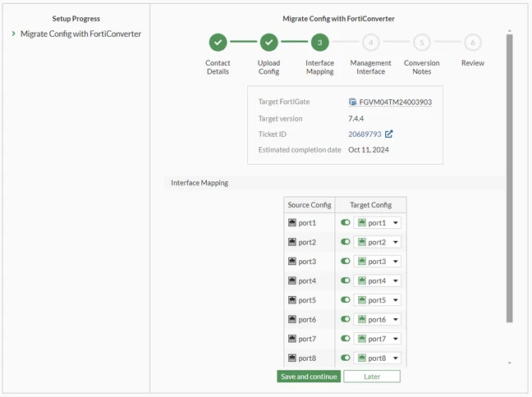The width and height of the screenshot is (532, 397).
Task: Disable the mapping switch for port3
Action: pos(346,261)
